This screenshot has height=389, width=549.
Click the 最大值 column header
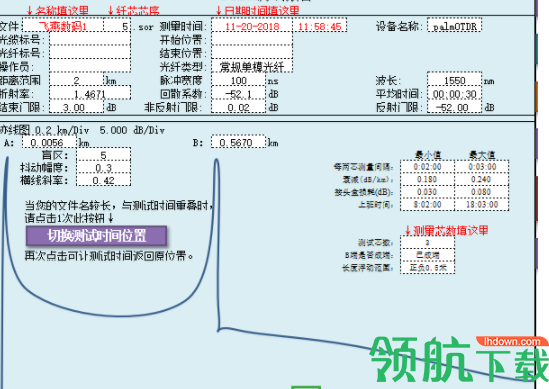click(482, 154)
